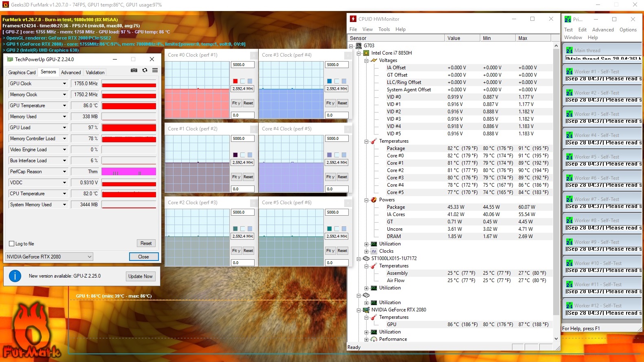Click the GPU-Z refresh icon
This screenshot has height=362, width=644.
tap(145, 70)
